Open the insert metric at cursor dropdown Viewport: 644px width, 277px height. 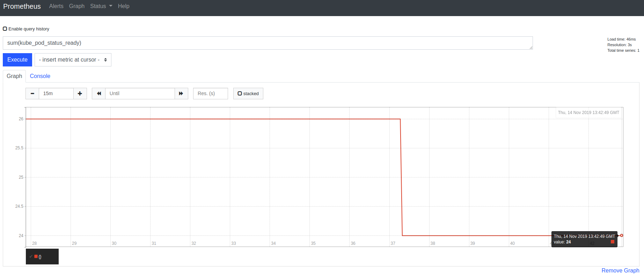click(73, 60)
